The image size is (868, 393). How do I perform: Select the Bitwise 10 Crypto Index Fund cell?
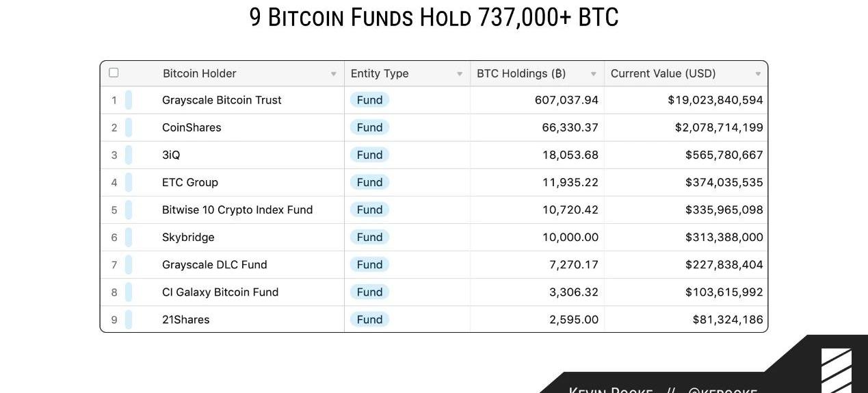[x=237, y=210]
